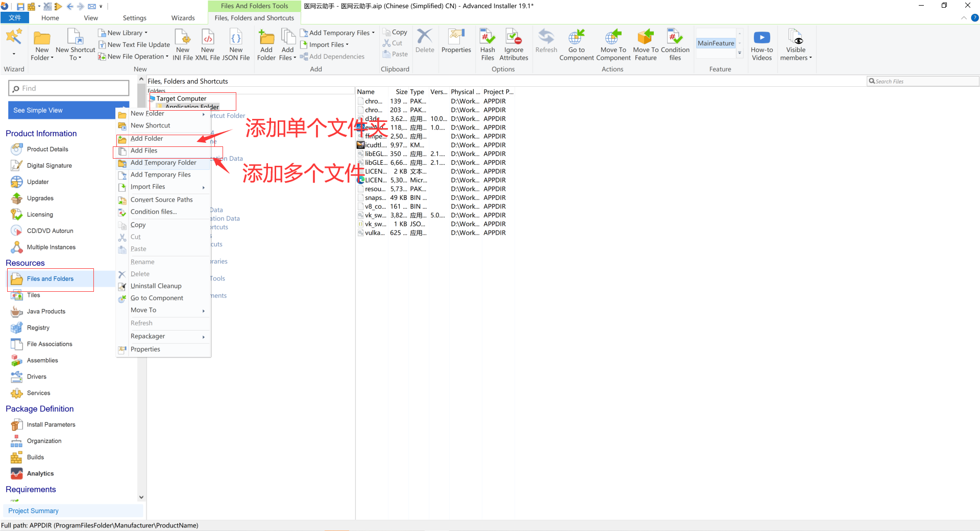Switch to the Home ribbon tab

click(50, 18)
